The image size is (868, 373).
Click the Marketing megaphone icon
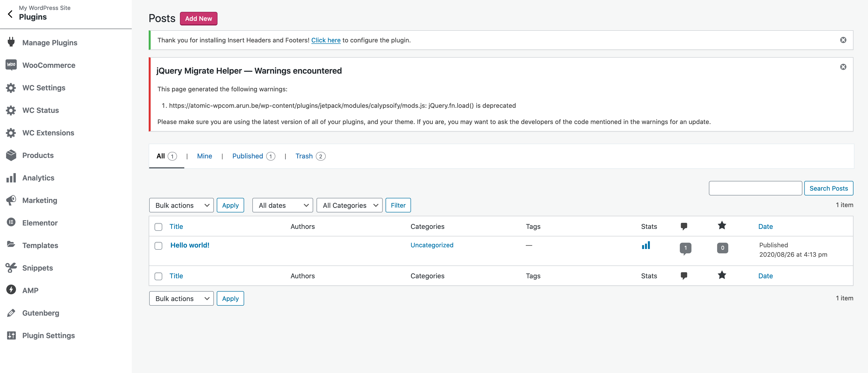[11, 200]
